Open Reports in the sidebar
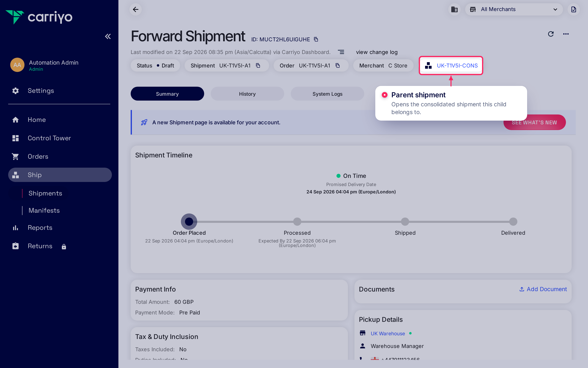Screen dimensions: 588x368 click(x=40, y=228)
